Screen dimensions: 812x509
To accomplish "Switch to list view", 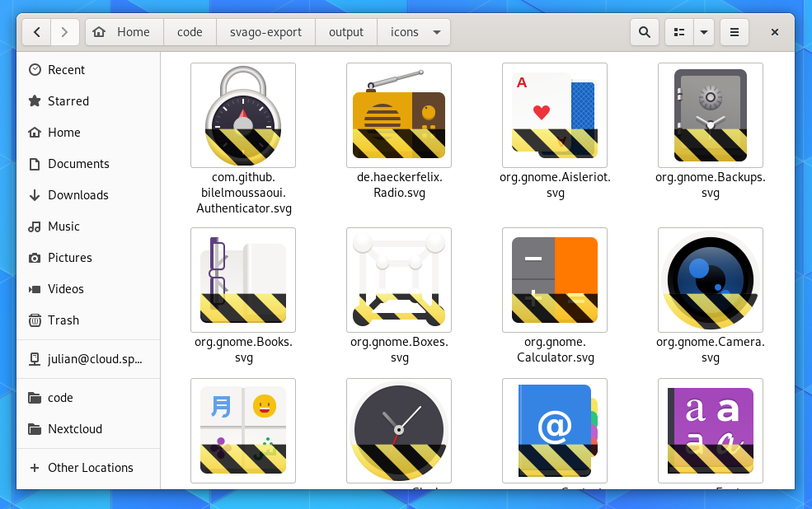I will click(679, 32).
